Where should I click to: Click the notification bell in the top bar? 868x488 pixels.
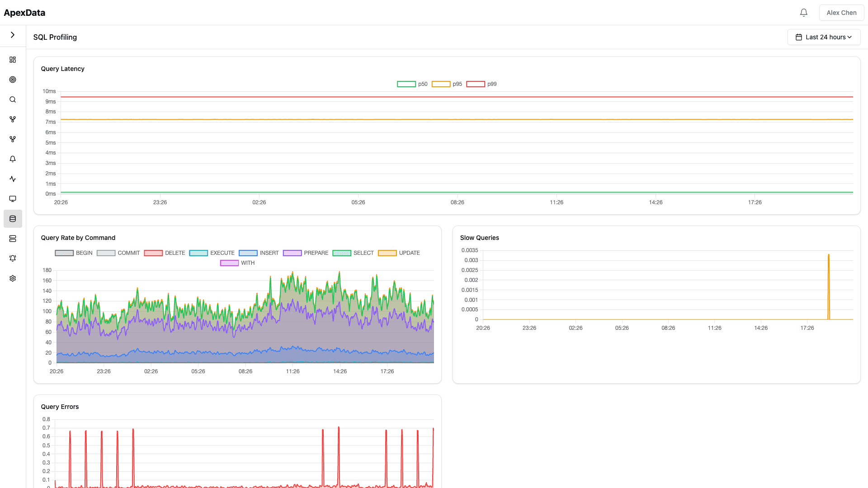(804, 12)
